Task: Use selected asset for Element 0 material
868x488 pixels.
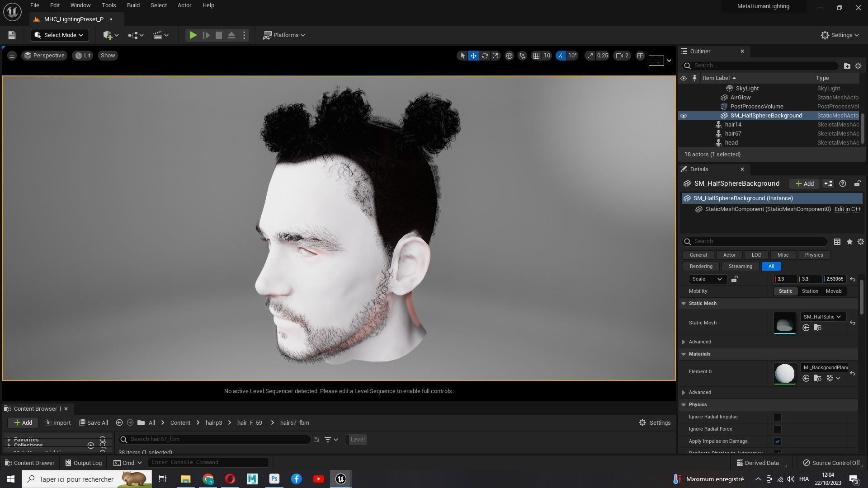Action: (806, 379)
